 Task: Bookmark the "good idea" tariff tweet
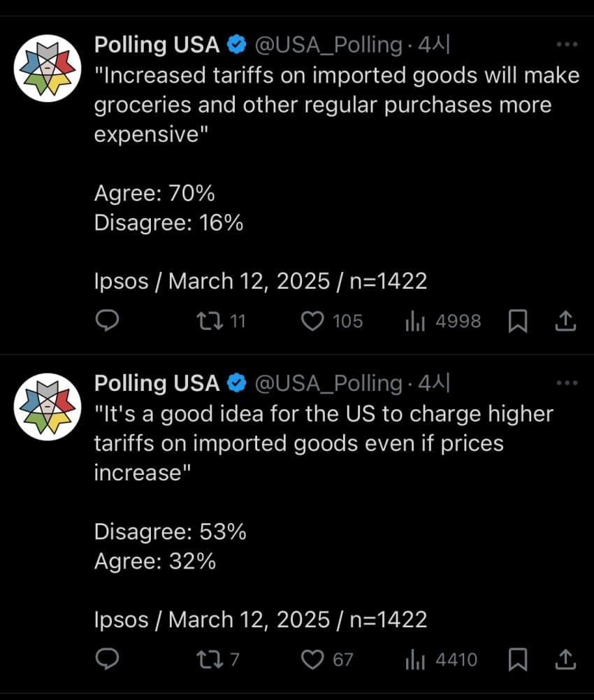pos(517,659)
